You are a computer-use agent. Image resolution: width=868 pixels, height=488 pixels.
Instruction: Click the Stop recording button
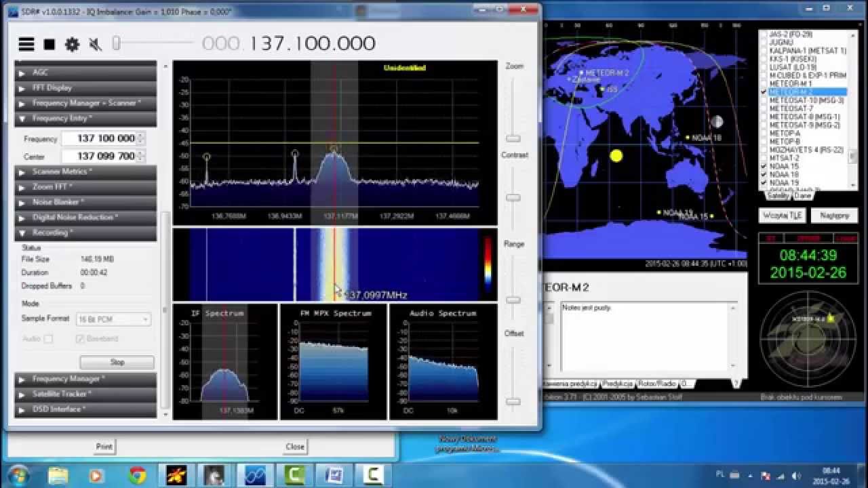(117, 362)
